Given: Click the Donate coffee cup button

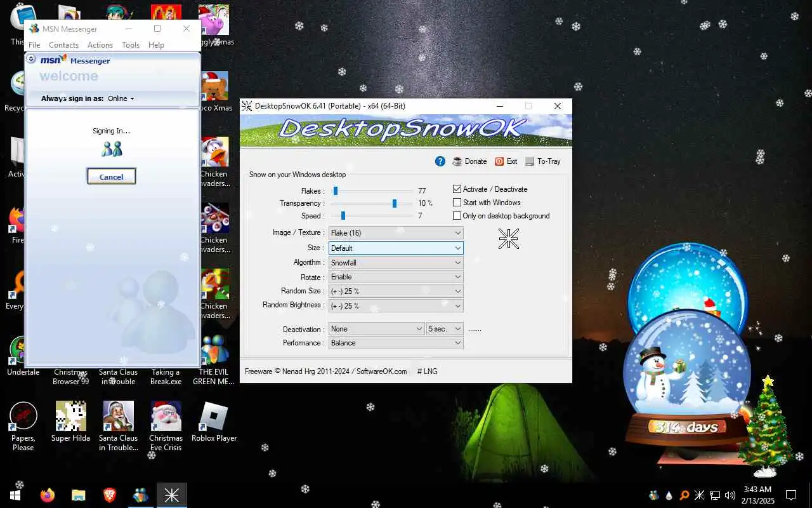Looking at the screenshot, I should point(469,161).
